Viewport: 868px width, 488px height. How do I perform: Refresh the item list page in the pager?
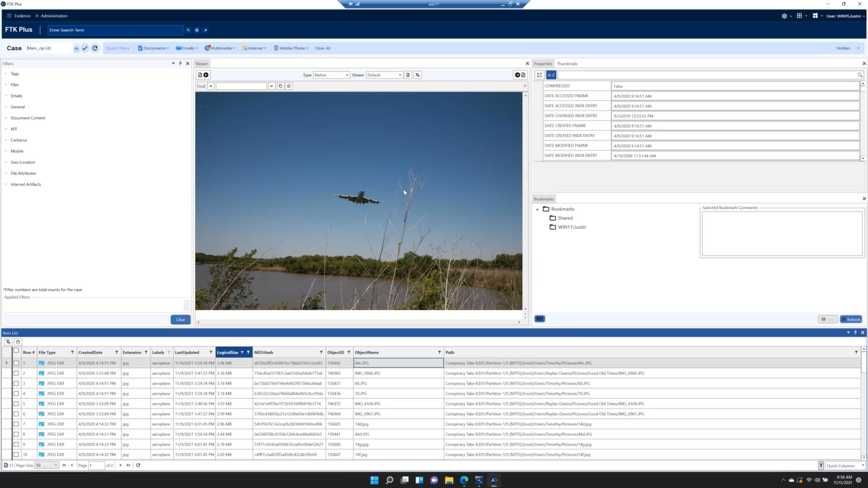(x=138, y=465)
